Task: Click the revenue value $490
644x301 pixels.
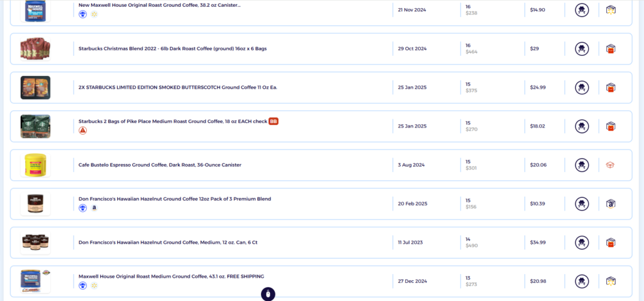Action: click(x=472, y=246)
